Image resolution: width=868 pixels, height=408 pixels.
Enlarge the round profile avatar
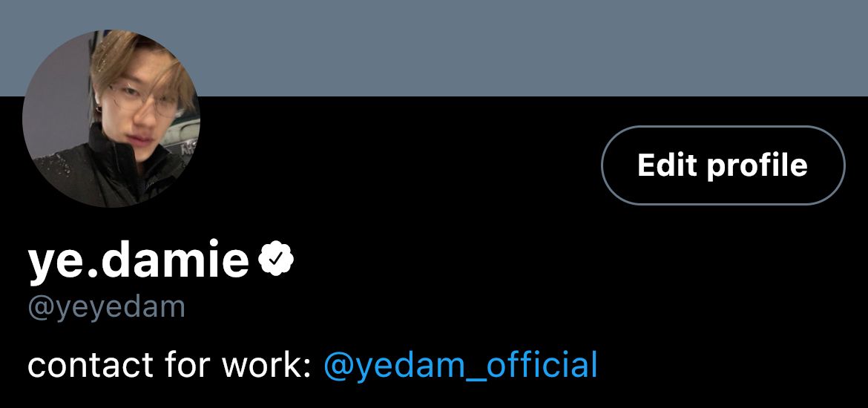(x=111, y=119)
